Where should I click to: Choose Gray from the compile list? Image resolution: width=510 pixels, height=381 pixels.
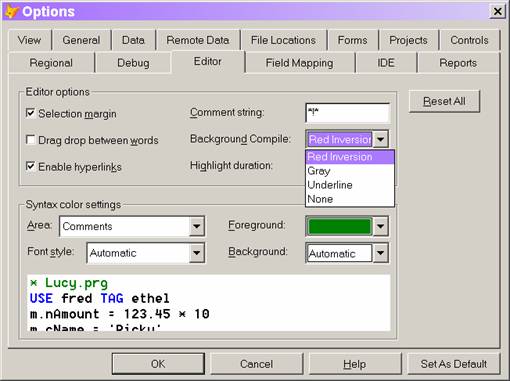coord(350,171)
